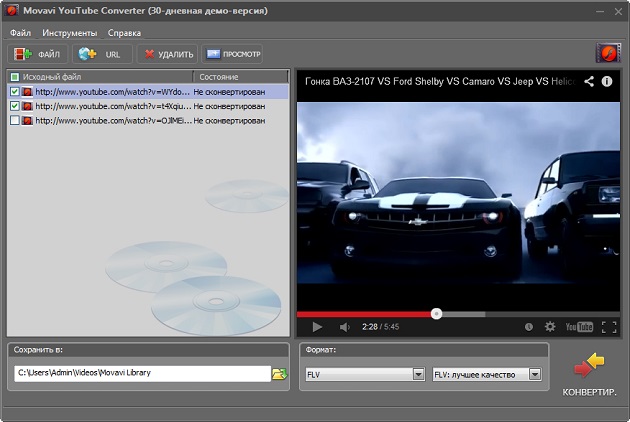
Task: Click the Movavi Flash logo icon
Action: (608, 53)
